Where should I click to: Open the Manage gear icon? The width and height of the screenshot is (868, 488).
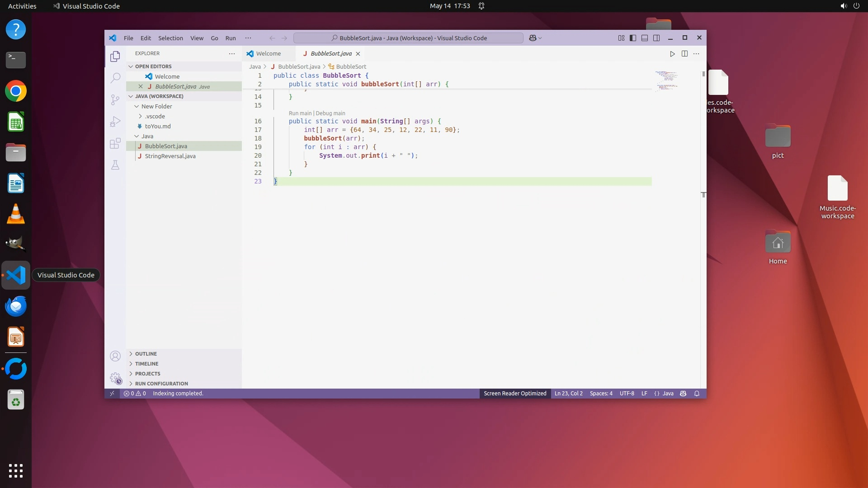pos(115,378)
